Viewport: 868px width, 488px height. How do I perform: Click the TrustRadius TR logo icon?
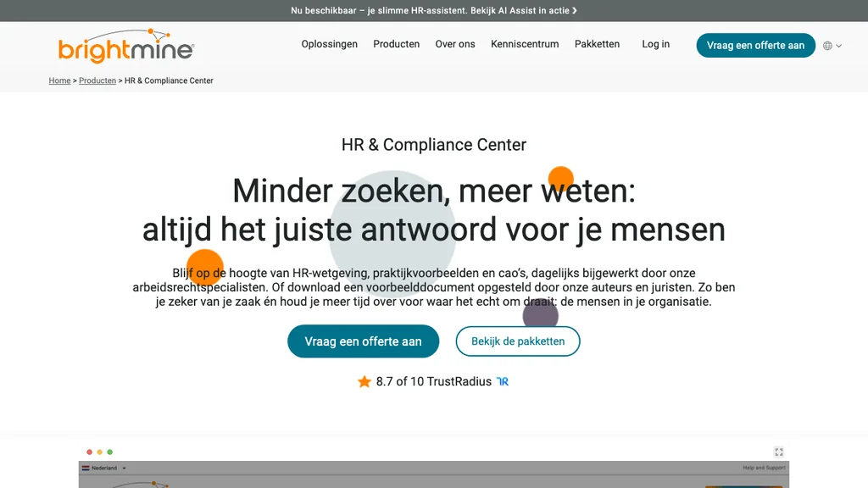point(503,382)
